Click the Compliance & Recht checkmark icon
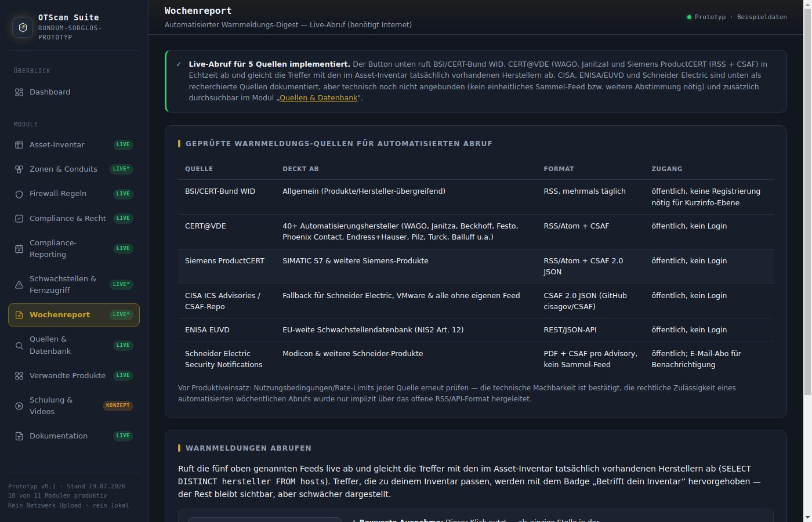The width and height of the screenshot is (812, 522). pyautogui.click(x=19, y=219)
